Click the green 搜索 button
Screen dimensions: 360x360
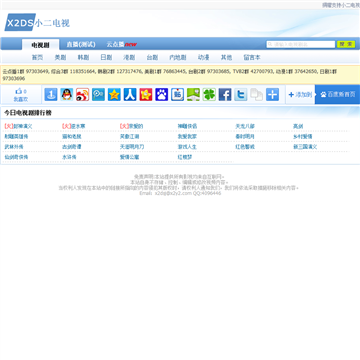click(346, 44)
